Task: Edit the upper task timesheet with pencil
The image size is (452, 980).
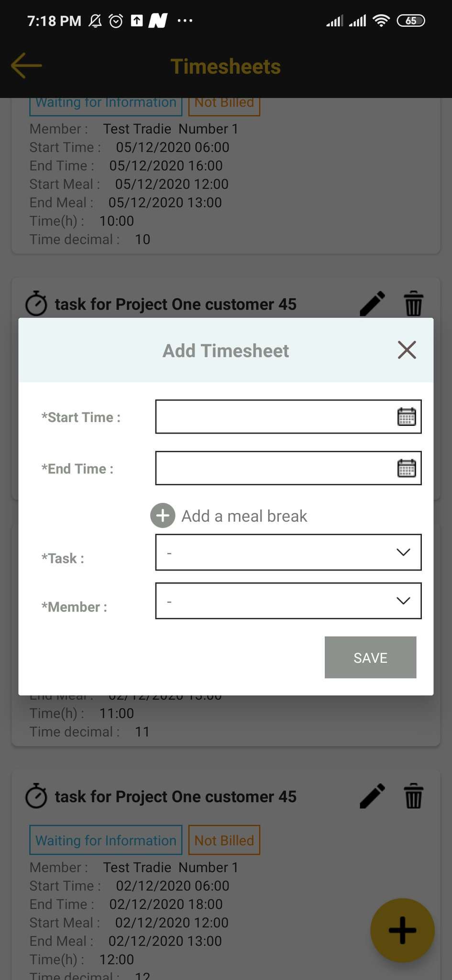Action: pos(372,304)
